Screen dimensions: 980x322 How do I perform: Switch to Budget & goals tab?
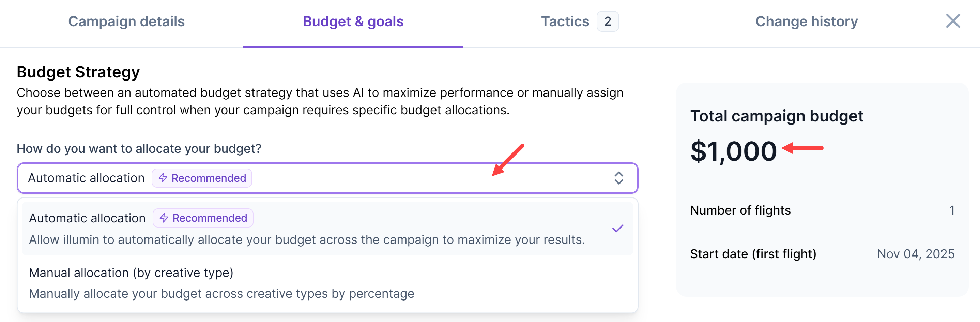point(353,22)
